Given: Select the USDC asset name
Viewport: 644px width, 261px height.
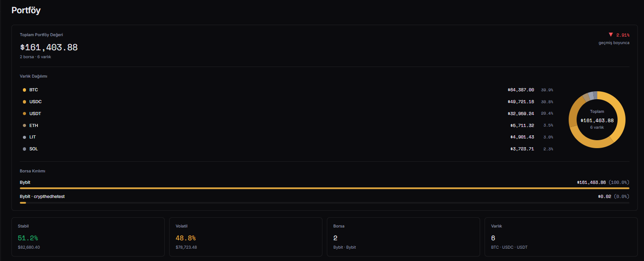Looking at the screenshot, I should [x=36, y=102].
